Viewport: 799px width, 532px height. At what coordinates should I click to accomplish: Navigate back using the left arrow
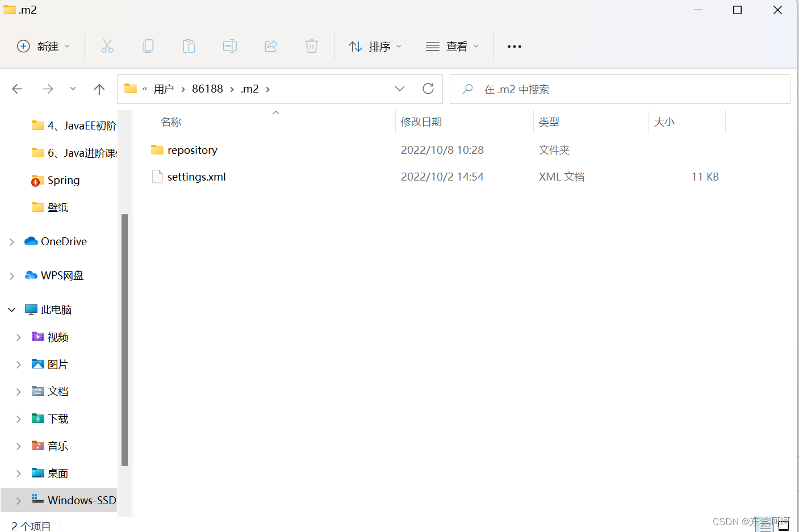(17, 89)
